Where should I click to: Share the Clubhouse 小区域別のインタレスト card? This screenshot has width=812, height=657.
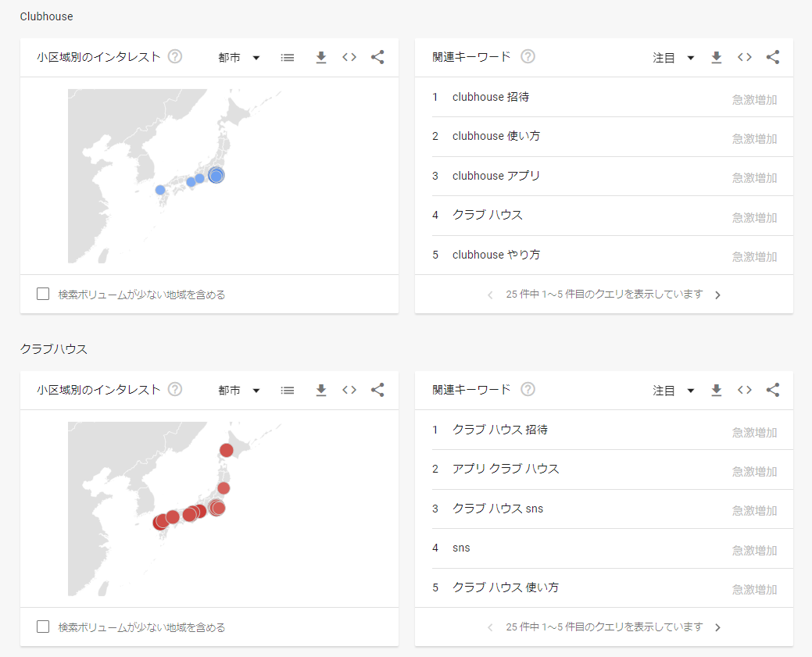(x=377, y=58)
